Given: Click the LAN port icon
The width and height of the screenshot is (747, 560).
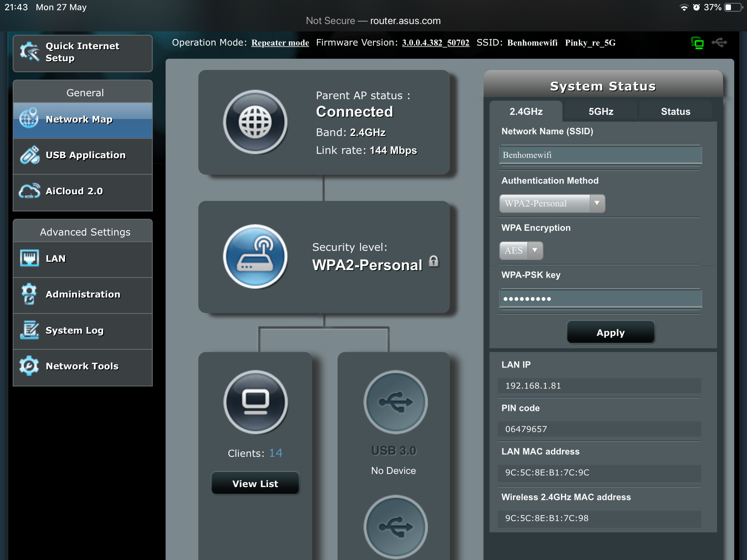Looking at the screenshot, I should pos(29,258).
